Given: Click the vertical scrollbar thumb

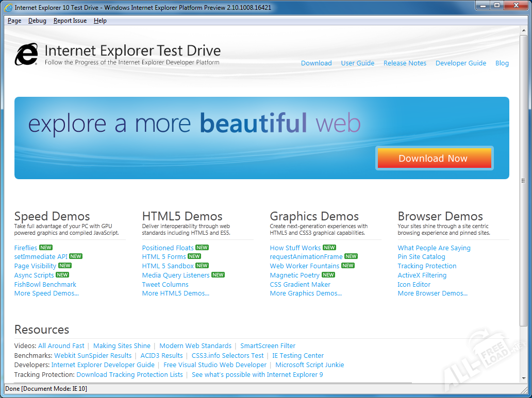Looking at the screenshot, I should 523,180.
